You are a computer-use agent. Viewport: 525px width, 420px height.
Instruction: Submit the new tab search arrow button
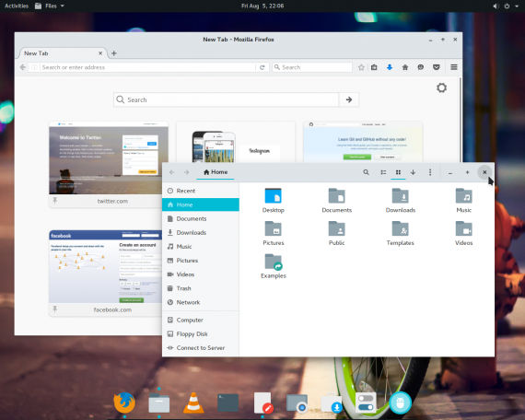pos(349,99)
